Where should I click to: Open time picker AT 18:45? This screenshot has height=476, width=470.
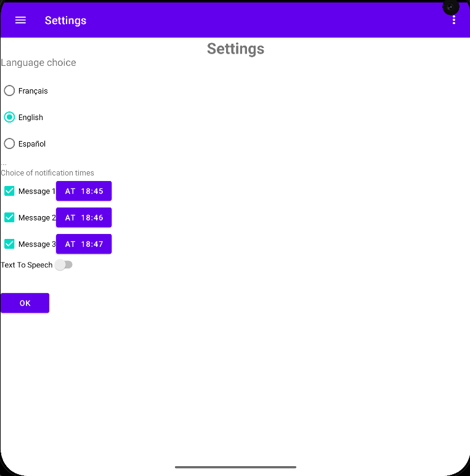(x=84, y=191)
